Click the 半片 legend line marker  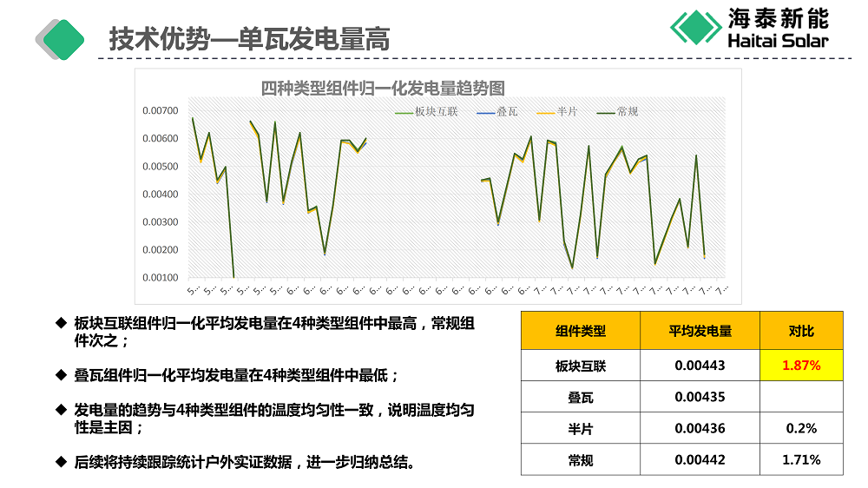[x=545, y=112]
